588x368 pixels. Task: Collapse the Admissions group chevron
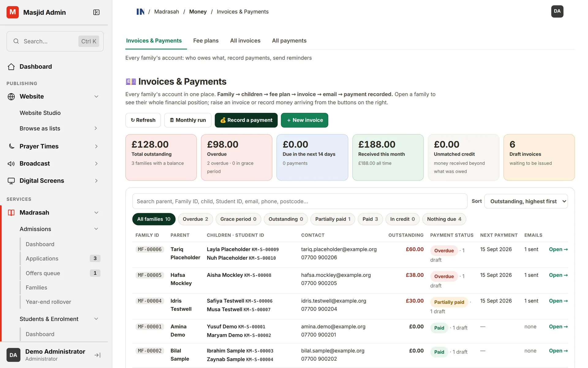[96, 229]
